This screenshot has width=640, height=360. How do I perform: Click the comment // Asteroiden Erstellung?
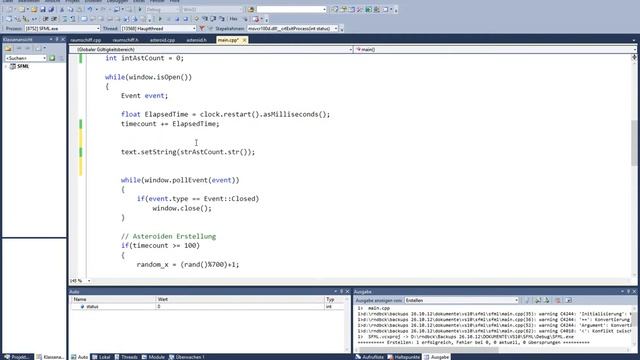click(169, 236)
